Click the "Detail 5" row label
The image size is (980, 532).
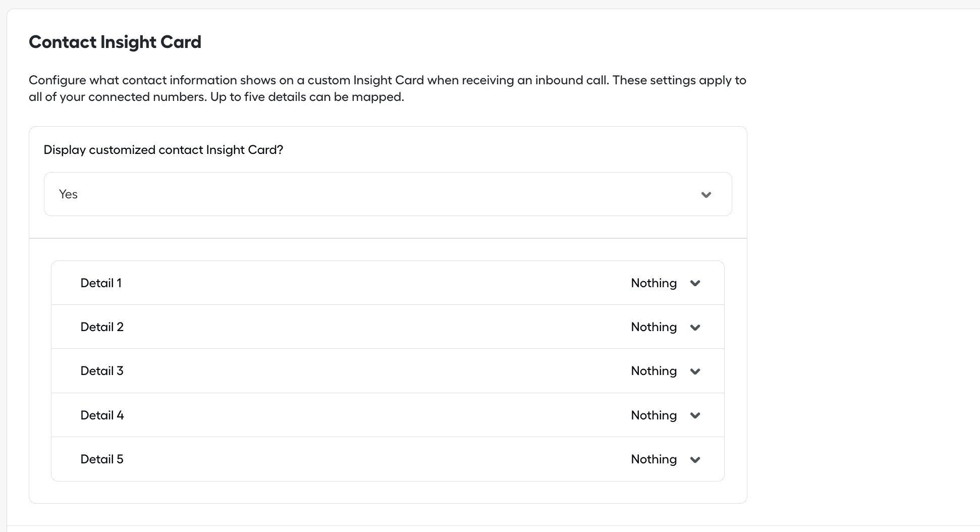pyautogui.click(x=102, y=459)
